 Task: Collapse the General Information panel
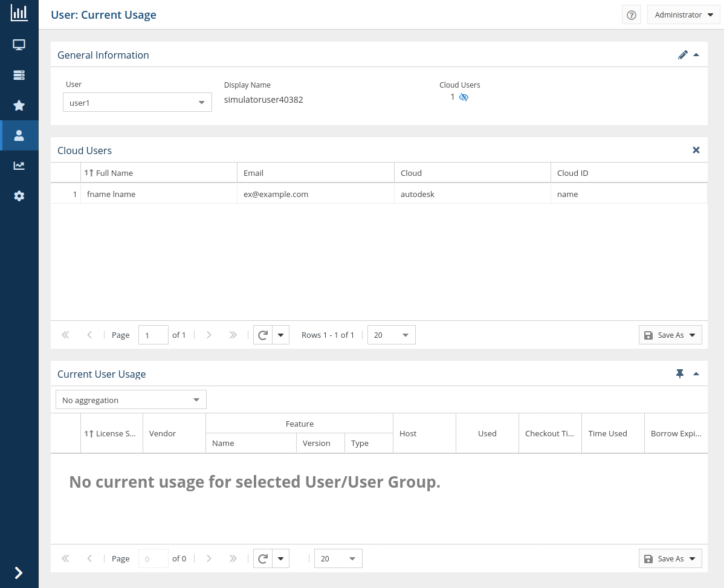point(696,55)
